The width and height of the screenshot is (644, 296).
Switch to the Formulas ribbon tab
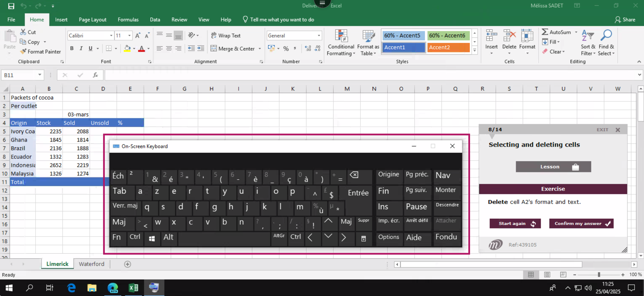[128, 20]
